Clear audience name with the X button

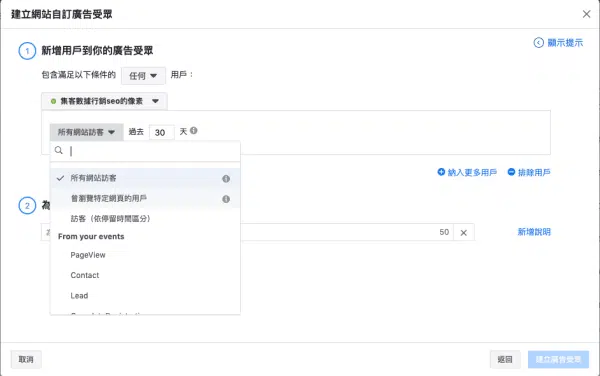(x=463, y=233)
